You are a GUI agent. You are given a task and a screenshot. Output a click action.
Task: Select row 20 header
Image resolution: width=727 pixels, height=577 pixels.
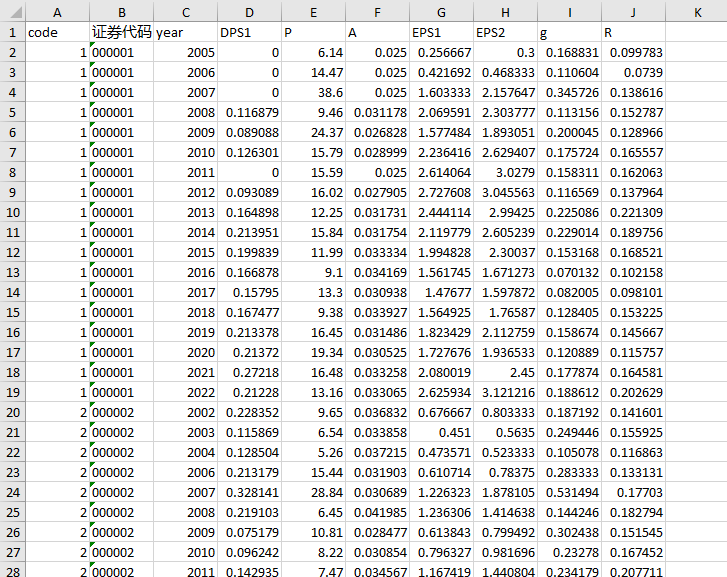(x=13, y=412)
